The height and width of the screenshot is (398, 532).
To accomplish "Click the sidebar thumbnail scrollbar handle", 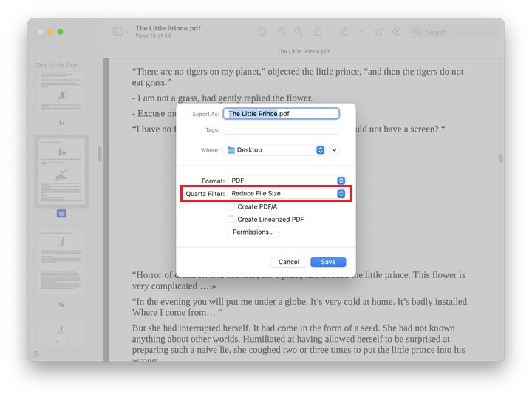I will tap(100, 154).
